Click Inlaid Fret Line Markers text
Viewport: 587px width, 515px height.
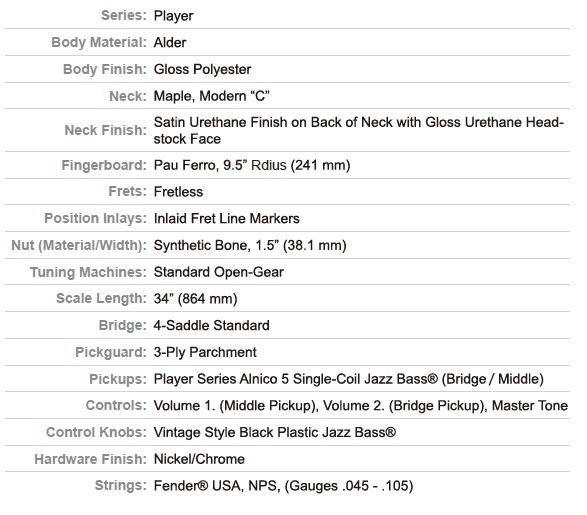(226, 219)
